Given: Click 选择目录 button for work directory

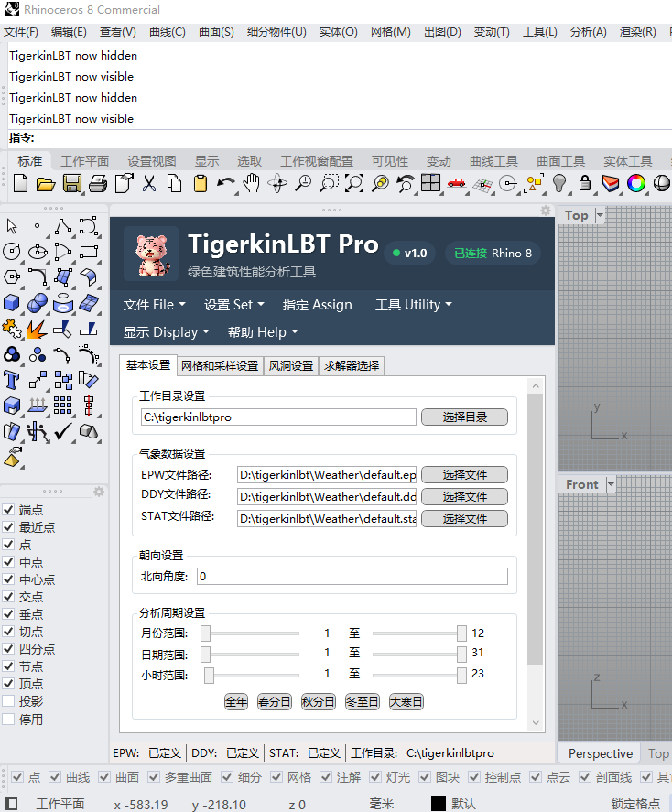Looking at the screenshot, I should [464, 417].
